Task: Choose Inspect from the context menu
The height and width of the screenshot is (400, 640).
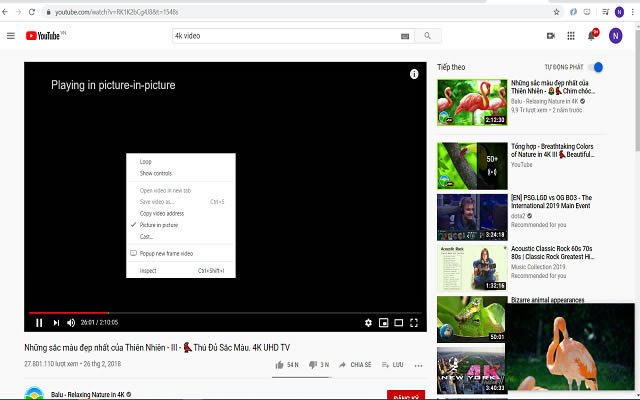Action: pos(148,270)
